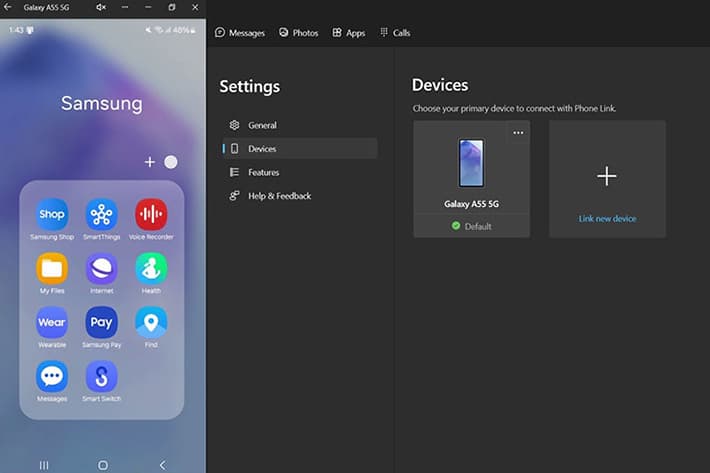Restore the phone screen window
The height and width of the screenshot is (473, 710).
tap(172, 7)
